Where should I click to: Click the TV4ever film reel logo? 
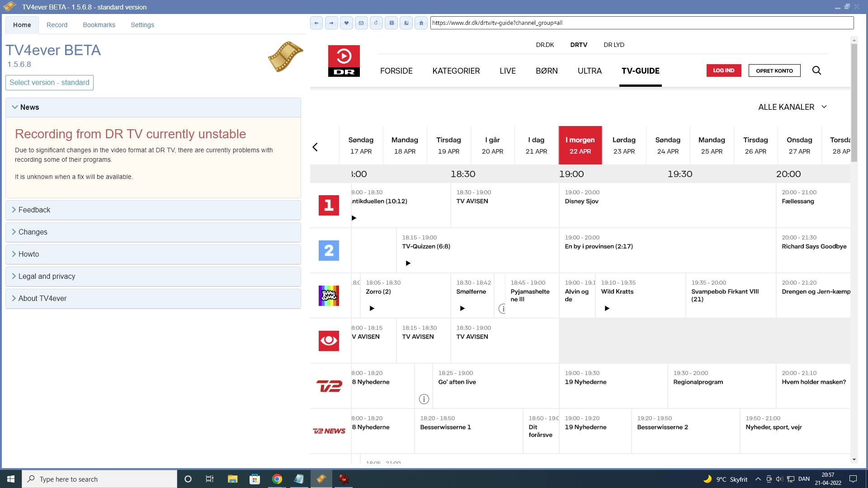tap(285, 56)
